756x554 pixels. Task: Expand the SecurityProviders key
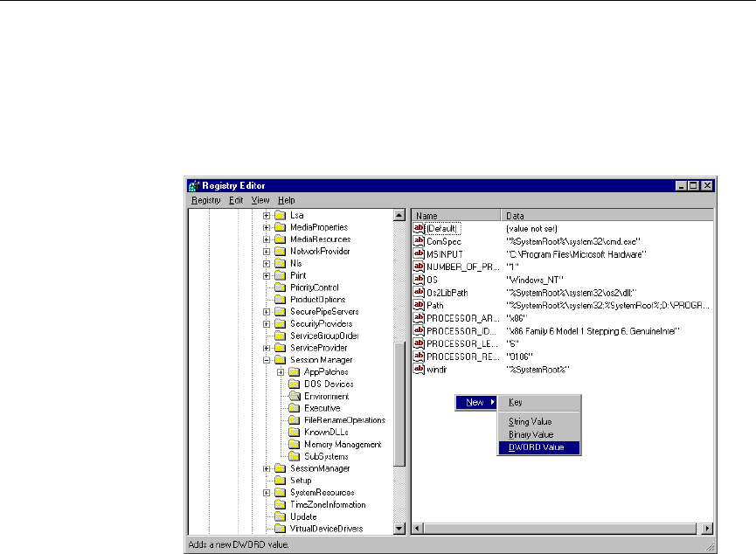(267, 324)
